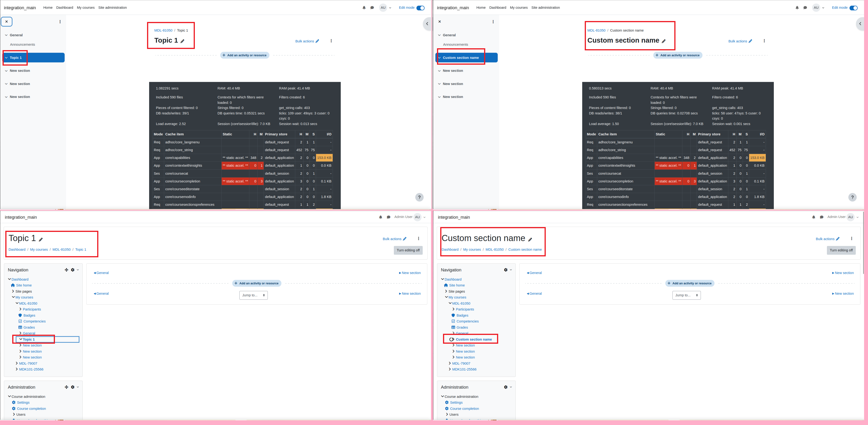Click gear icon in Administration block, Topic 1 page
This screenshot has height=425, width=868.
(73, 387)
